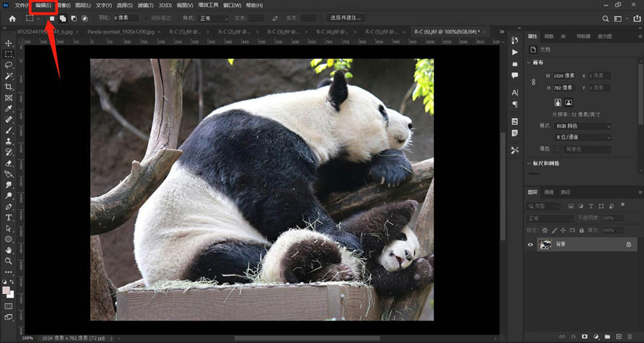The width and height of the screenshot is (644, 343).
Task: Switch to the 通道 panel tab
Action: 549,192
